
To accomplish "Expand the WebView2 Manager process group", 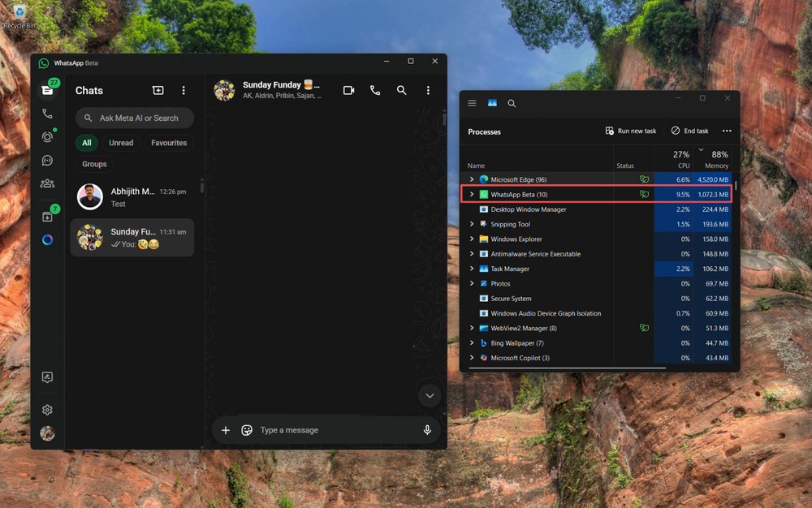I will click(472, 329).
